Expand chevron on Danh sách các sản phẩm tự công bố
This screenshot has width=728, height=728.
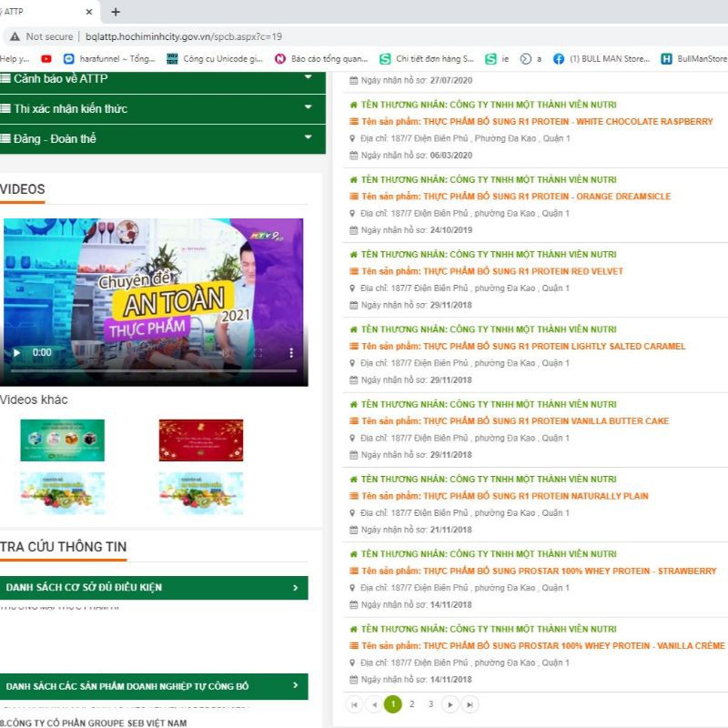point(295,685)
